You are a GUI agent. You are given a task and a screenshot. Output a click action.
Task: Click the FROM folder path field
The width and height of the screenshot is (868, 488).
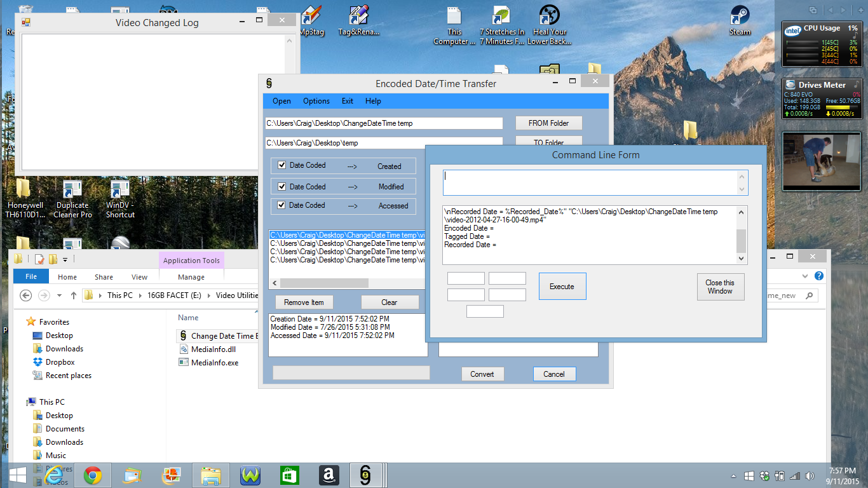pyautogui.click(x=384, y=123)
